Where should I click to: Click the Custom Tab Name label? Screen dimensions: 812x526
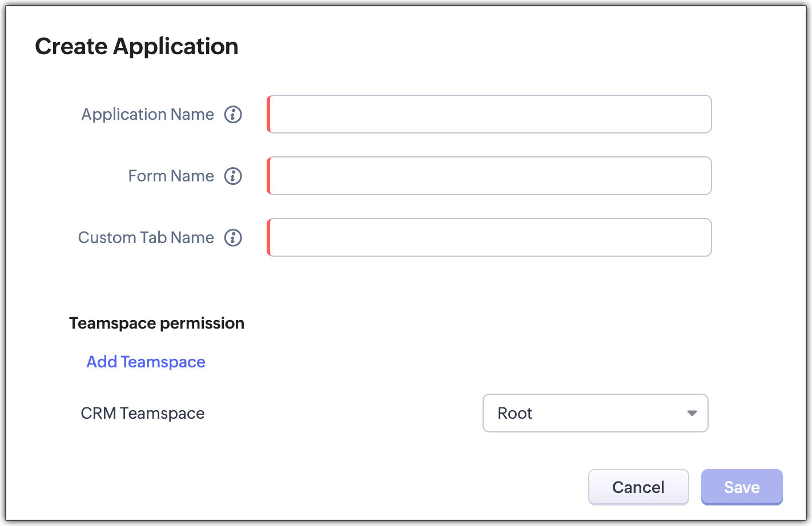point(146,237)
